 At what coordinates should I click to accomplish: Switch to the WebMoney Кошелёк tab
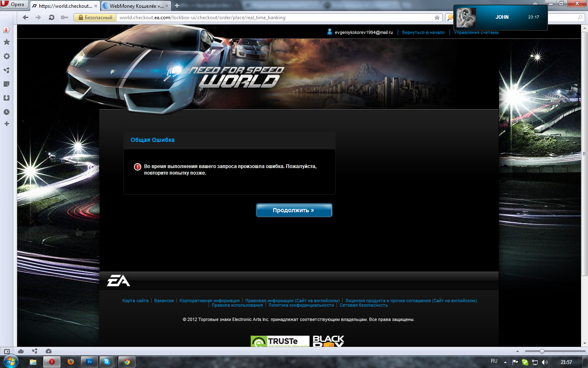pyautogui.click(x=136, y=6)
